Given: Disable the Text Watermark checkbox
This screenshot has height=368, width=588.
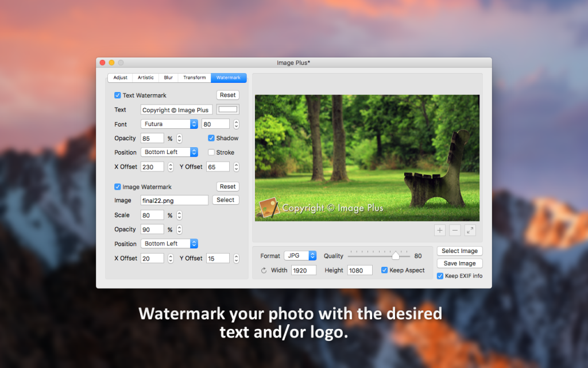Looking at the screenshot, I should pos(118,95).
